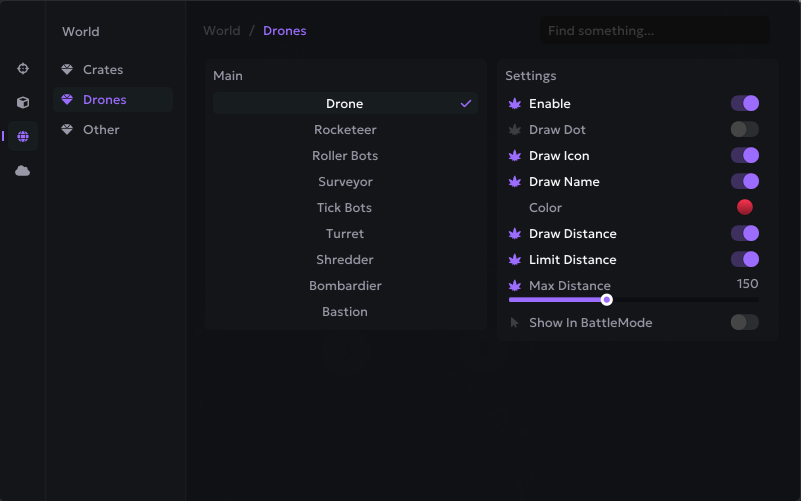
Task: Select Bombardier in the Main list
Action: tap(345, 286)
